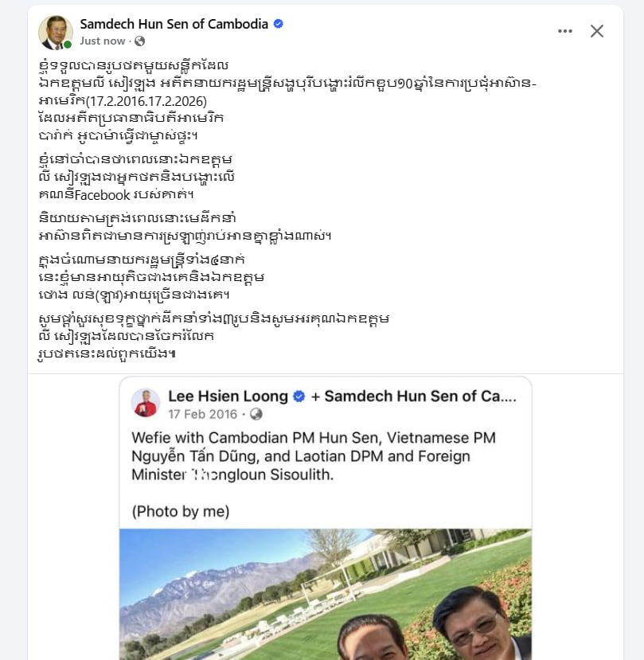644x660 pixels.
Task: Click Hun Sen's profile picture avatar
Action: pos(55,31)
